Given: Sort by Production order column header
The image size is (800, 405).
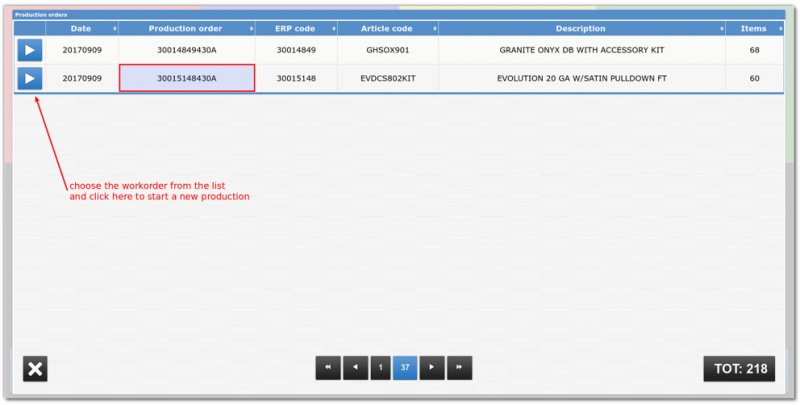Looking at the screenshot, I should [186, 29].
